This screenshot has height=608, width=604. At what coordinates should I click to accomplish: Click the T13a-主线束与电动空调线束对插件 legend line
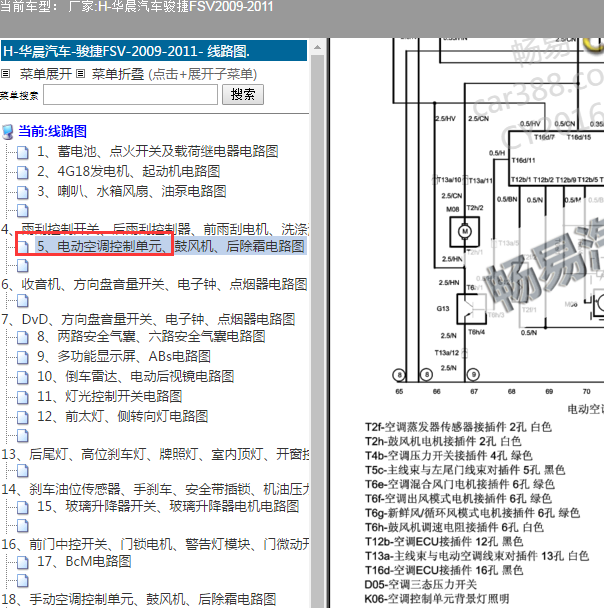(x=477, y=556)
